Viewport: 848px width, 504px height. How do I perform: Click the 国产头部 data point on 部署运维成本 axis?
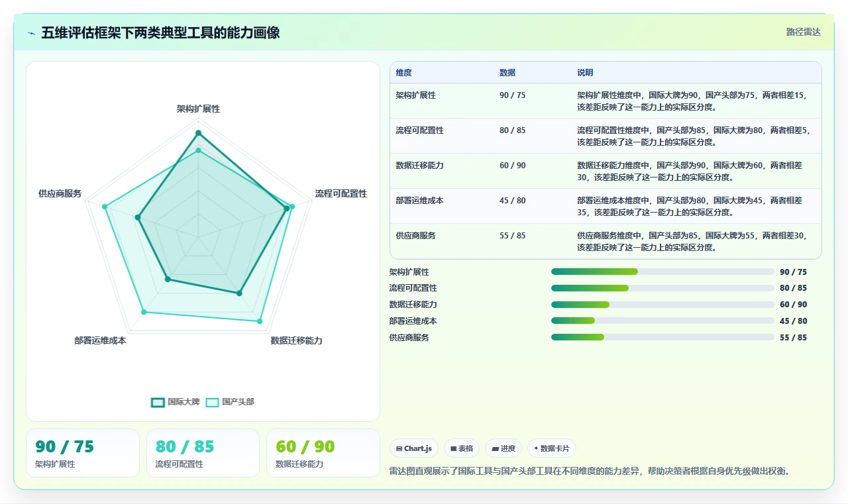[x=144, y=312]
